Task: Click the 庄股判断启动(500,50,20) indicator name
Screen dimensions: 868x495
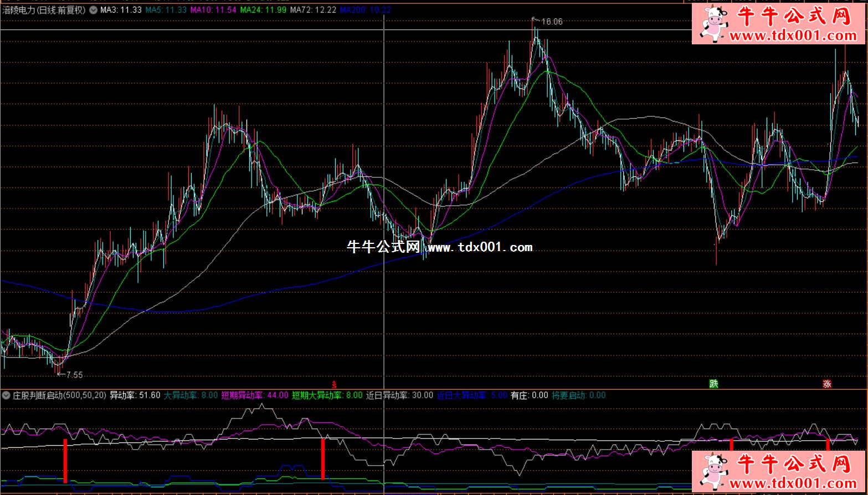Action: [60, 395]
